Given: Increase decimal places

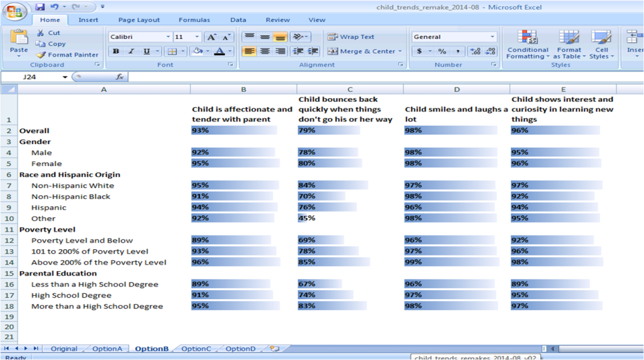Looking at the screenshot, I should click(x=475, y=52).
